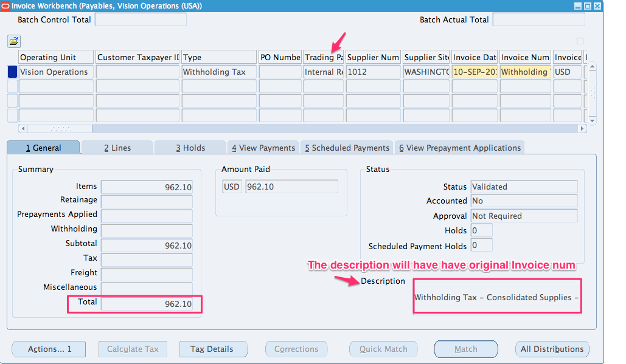Open All Distributions
Screen dimensions: 626x364
click(x=552, y=349)
